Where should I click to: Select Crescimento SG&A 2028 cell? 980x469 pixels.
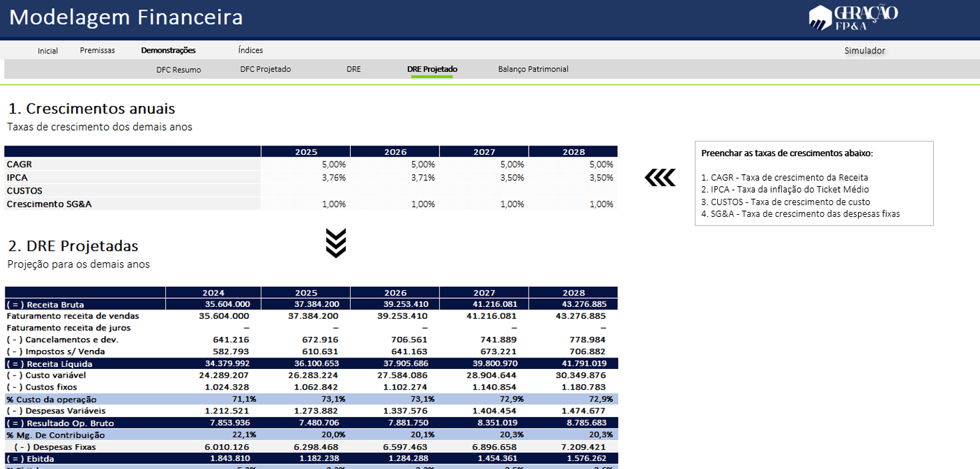(x=573, y=204)
